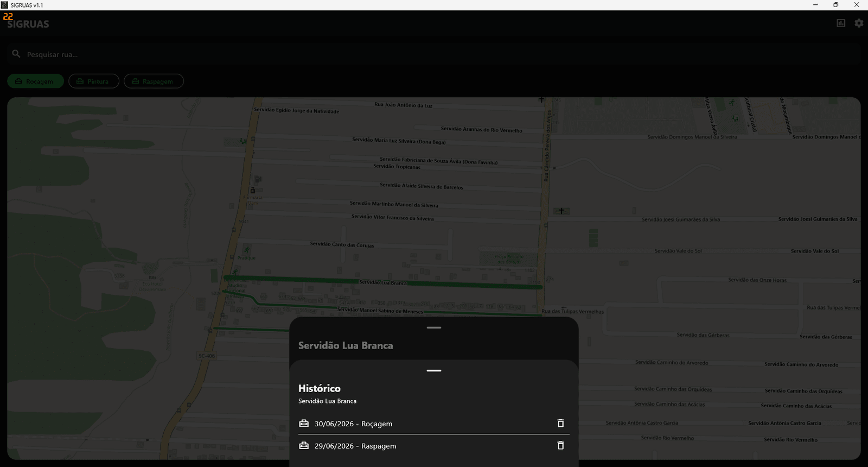Delete the 30/06/2026 Roçagem history entry
This screenshot has height=467, width=868.
tap(561, 424)
